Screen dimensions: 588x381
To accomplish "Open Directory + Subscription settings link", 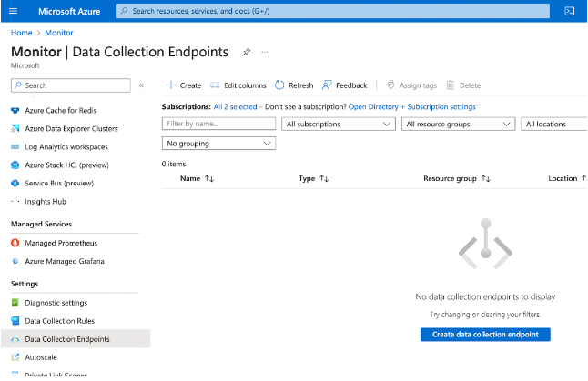I will [411, 106].
